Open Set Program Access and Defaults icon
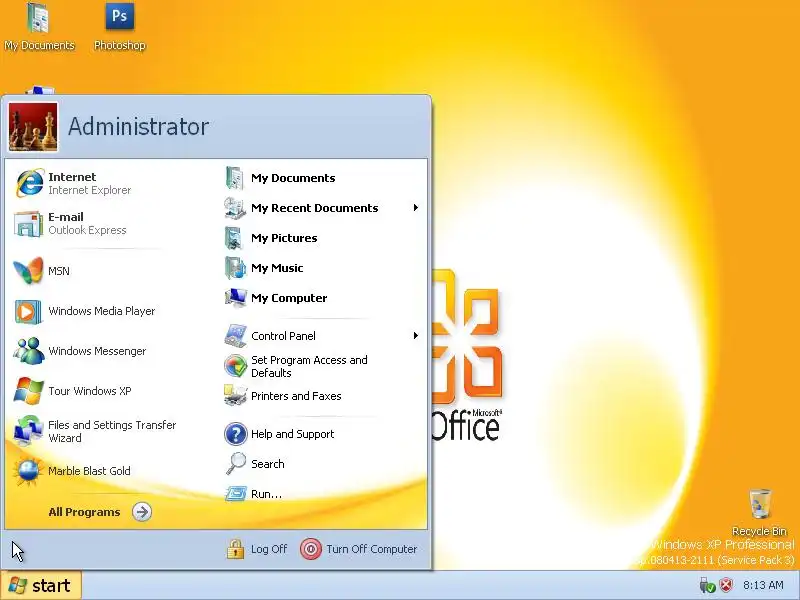Screen dimensions: 800x600 (235, 366)
